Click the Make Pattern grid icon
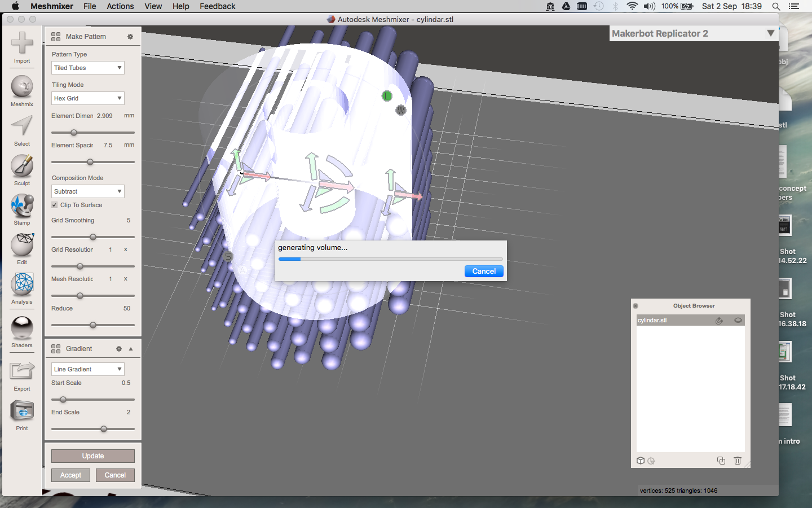This screenshot has width=812, height=508. (x=56, y=37)
